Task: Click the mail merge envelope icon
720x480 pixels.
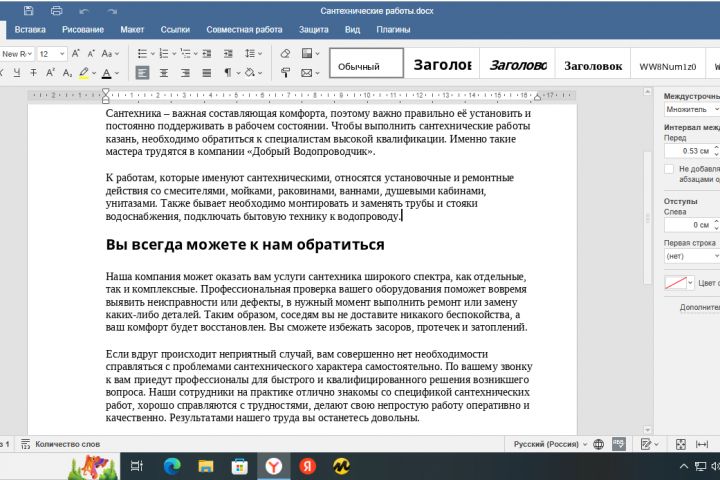Action: [307, 73]
